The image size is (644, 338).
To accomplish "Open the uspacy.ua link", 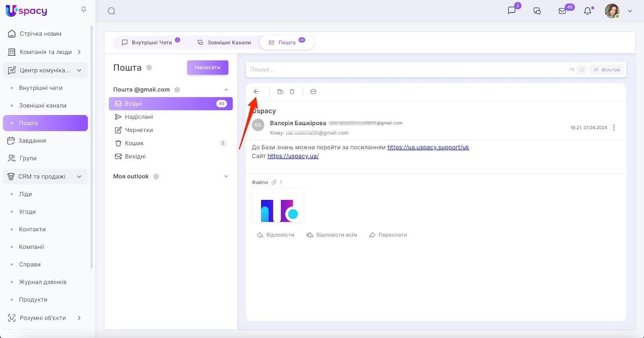I will tap(293, 156).
